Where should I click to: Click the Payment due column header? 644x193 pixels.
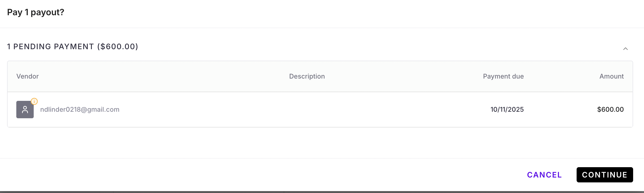pyautogui.click(x=503, y=76)
